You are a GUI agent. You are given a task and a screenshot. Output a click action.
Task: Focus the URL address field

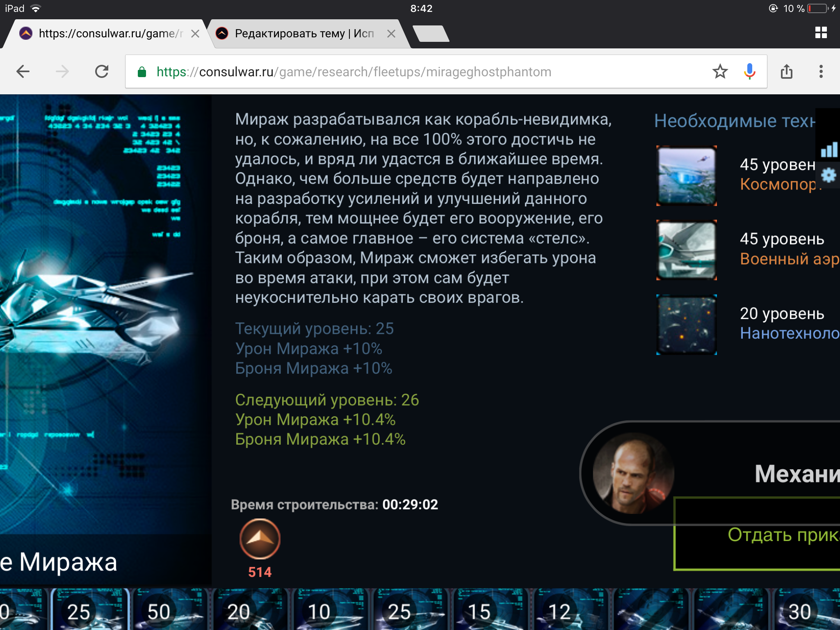click(410, 72)
